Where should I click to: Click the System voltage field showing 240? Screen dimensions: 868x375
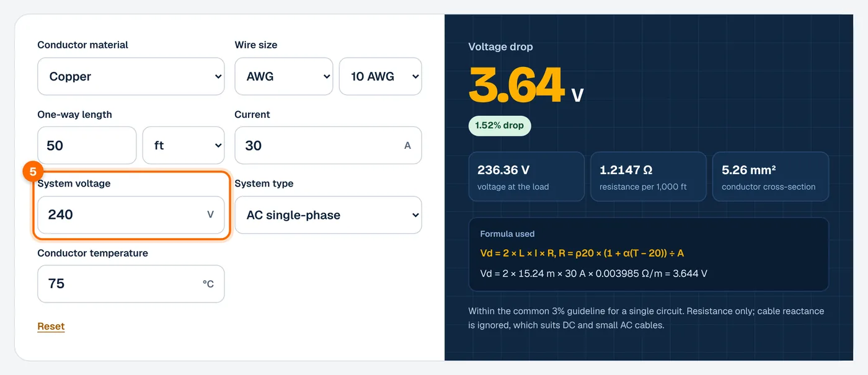click(131, 215)
